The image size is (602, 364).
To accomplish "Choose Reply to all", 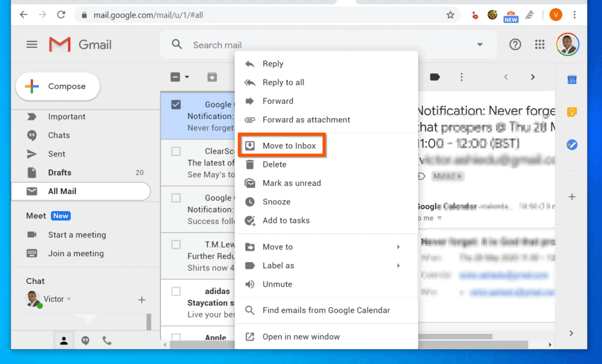I will coord(326,82).
